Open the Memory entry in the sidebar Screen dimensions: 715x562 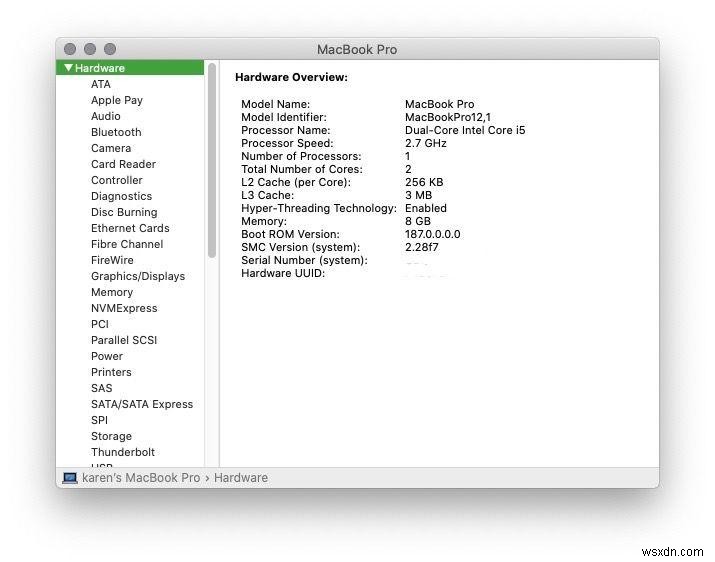point(112,292)
